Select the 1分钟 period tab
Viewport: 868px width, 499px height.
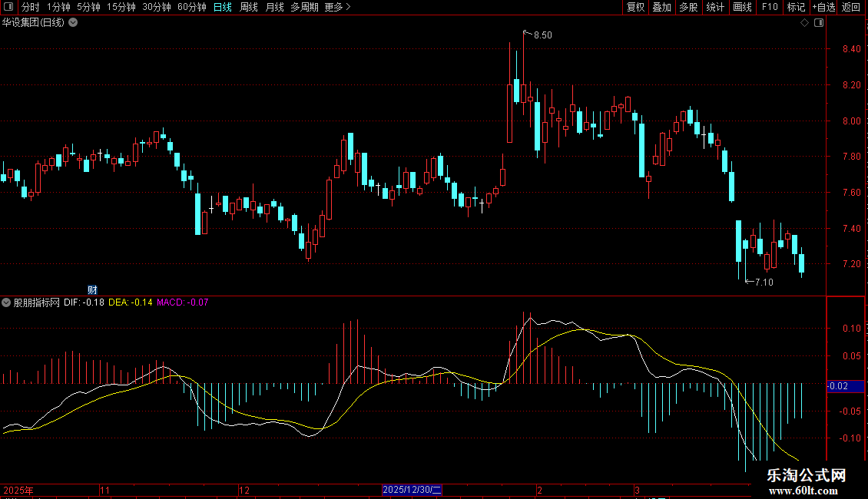[x=58, y=7]
